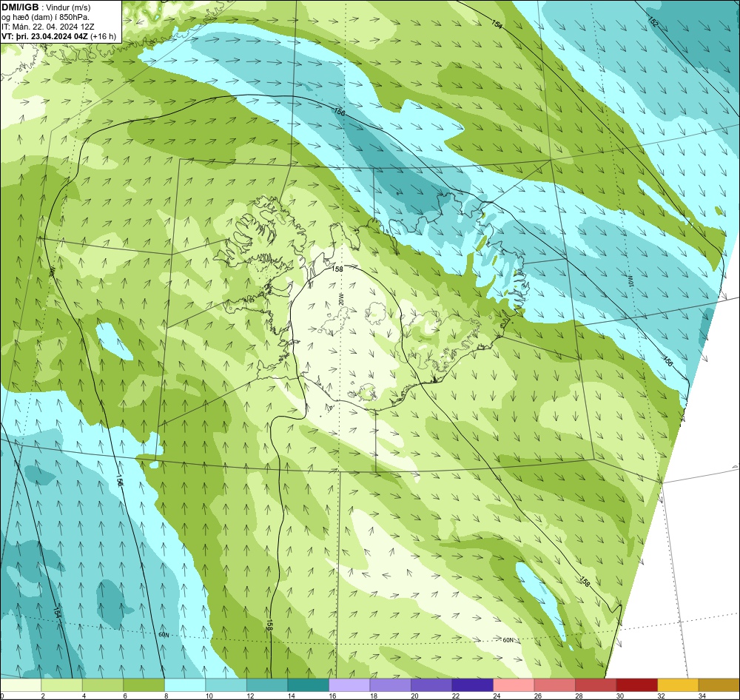Click the red 28–30 m/s legend swatch
Screen dimensions: 740x700
pyautogui.click(x=596, y=684)
